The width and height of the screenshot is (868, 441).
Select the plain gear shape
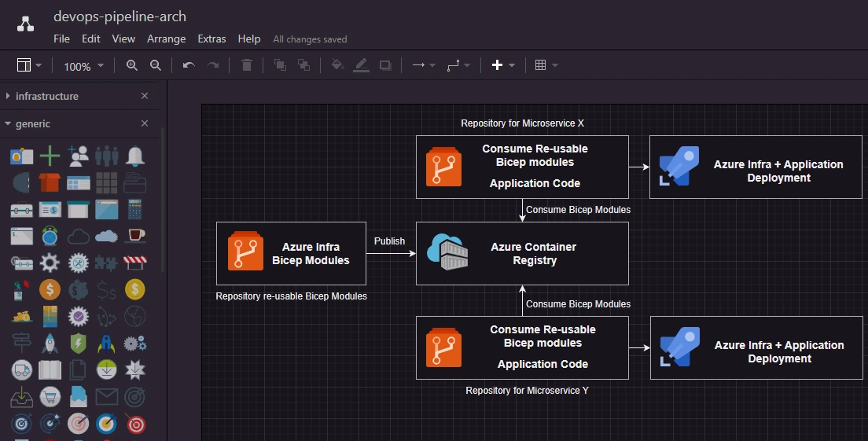(50, 263)
